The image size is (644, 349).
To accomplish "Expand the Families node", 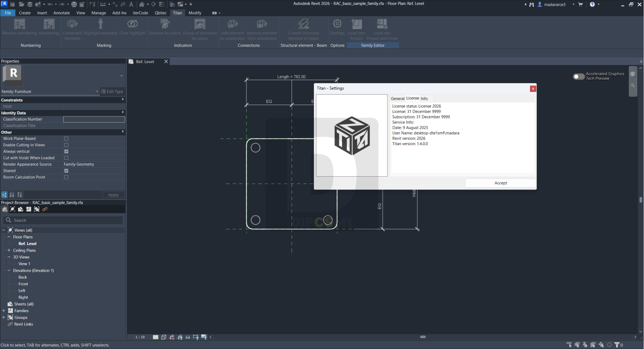I will click(4, 311).
